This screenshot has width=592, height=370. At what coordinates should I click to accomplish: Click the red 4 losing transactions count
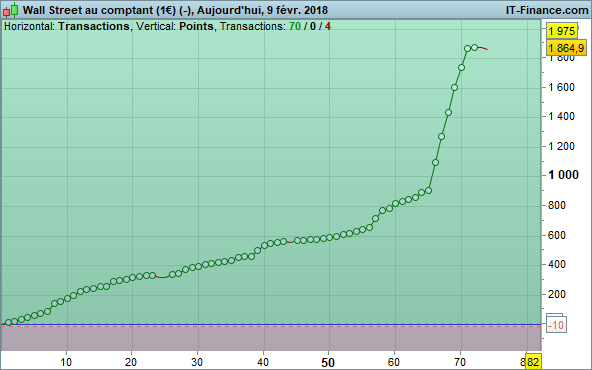pyautogui.click(x=328, y=26)
